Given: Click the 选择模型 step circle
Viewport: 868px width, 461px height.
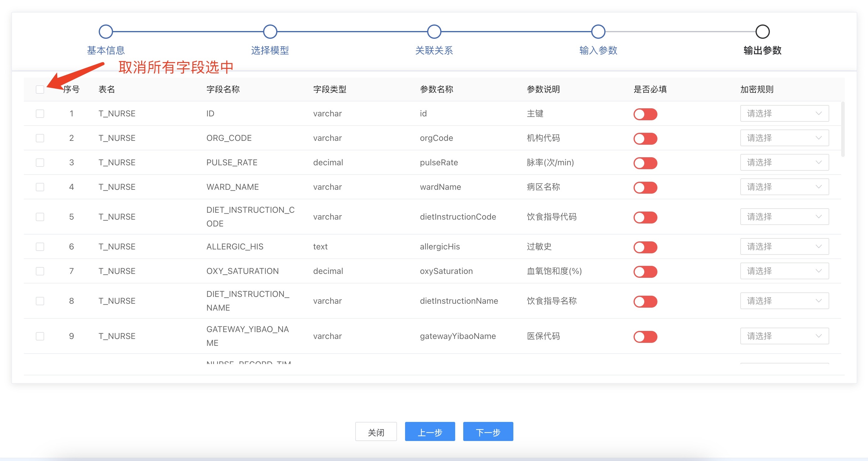Looking at the screenshot, I should 270,32.
